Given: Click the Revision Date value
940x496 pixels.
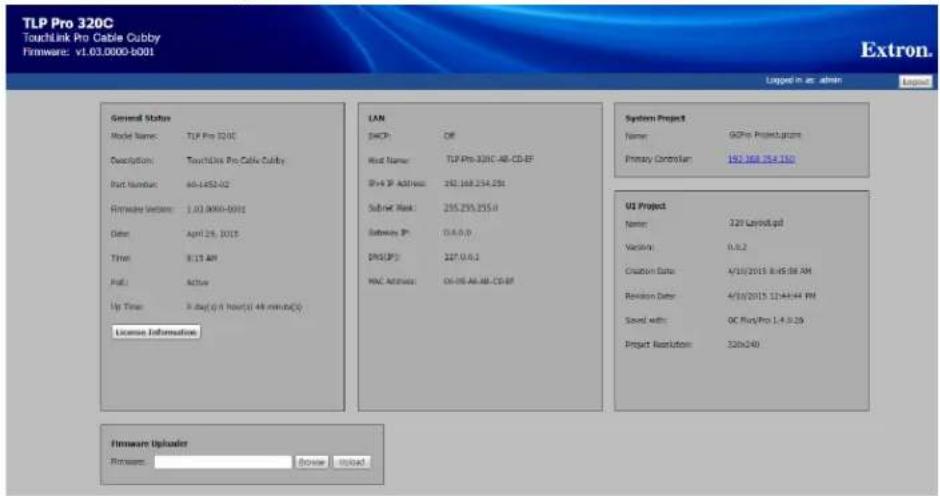Looking at the screenshot, I should (772, 296).
